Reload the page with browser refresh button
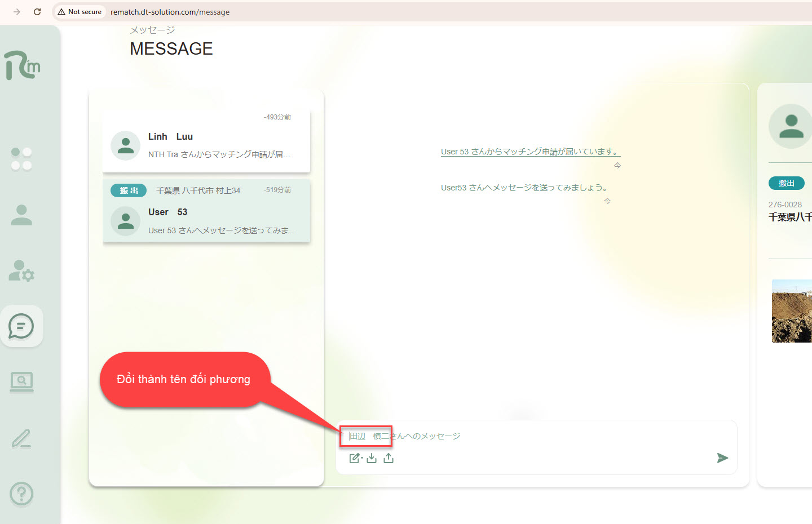The height and width of the screenshot is (524, 812). click(37, 12)
